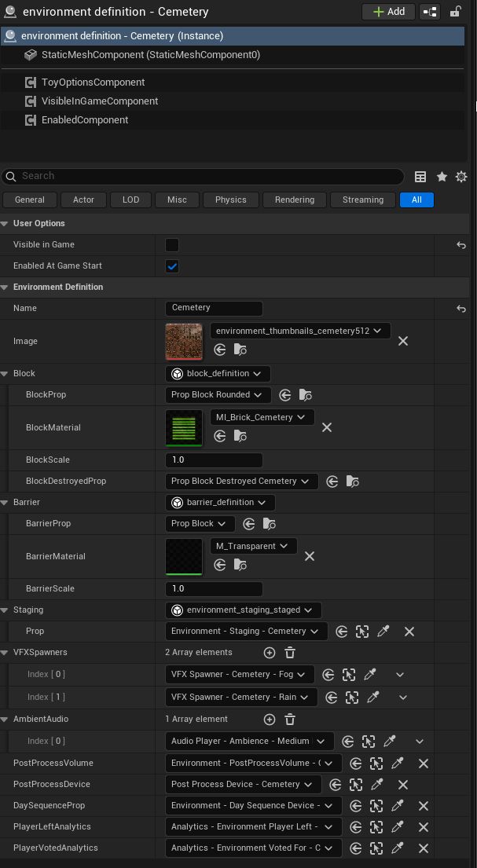Switch to the Misc filter tab
The image size is (477, 868).
click(178, 200)
